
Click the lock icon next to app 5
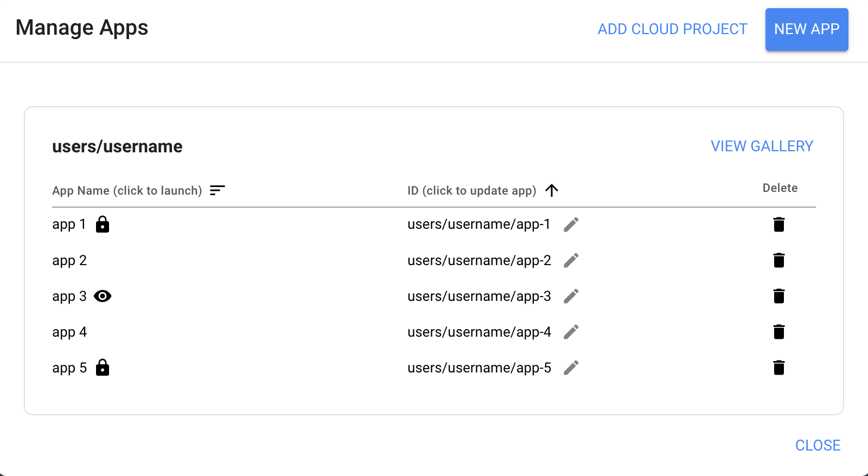pos(103,368)
